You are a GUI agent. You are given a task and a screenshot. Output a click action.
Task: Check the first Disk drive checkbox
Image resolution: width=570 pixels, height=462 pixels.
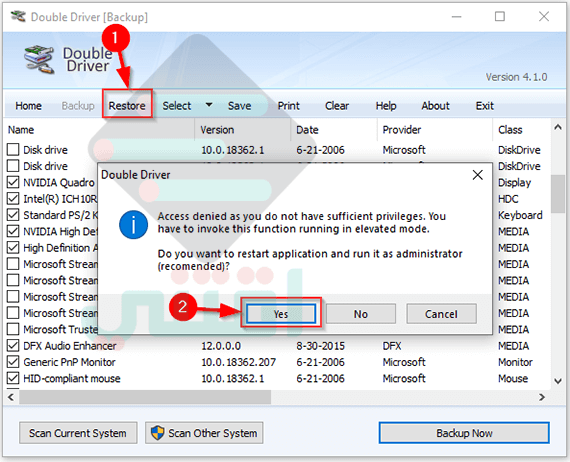pyautogui.click(x=13, y=149)
